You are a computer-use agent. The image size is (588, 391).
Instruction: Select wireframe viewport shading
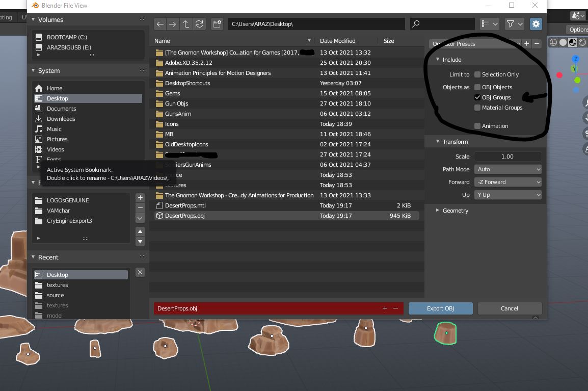(x=553, y=42)
